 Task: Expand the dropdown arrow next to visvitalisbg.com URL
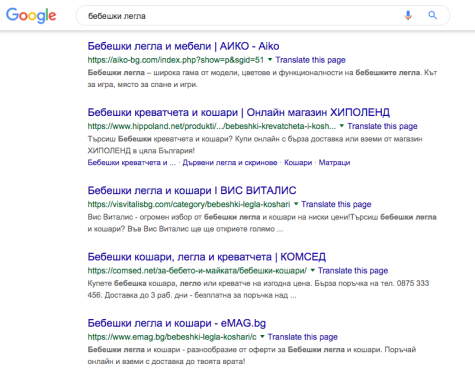(x=296, y=204)
